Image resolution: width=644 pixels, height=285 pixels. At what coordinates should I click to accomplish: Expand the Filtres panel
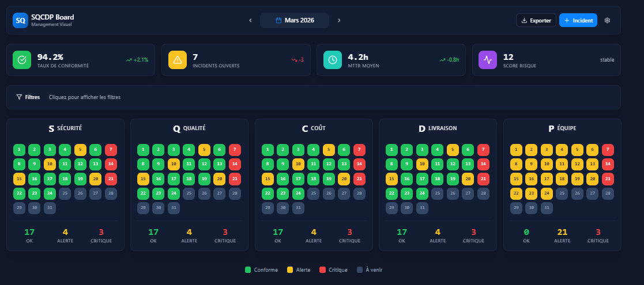[84, 97]
